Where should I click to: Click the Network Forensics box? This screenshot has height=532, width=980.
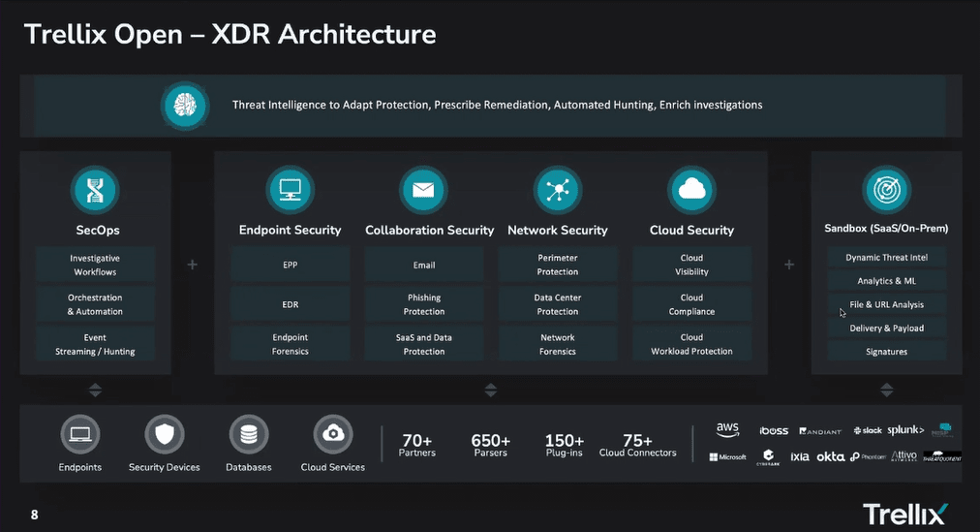558,344
